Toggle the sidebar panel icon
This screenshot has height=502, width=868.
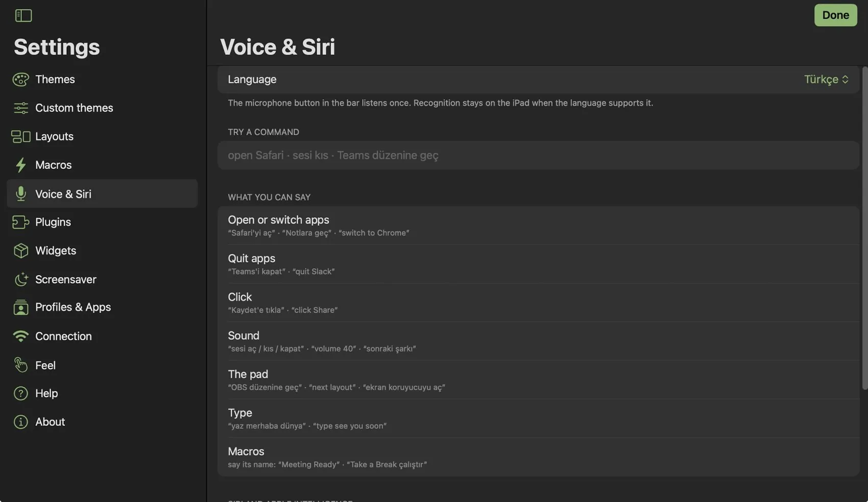23,15
